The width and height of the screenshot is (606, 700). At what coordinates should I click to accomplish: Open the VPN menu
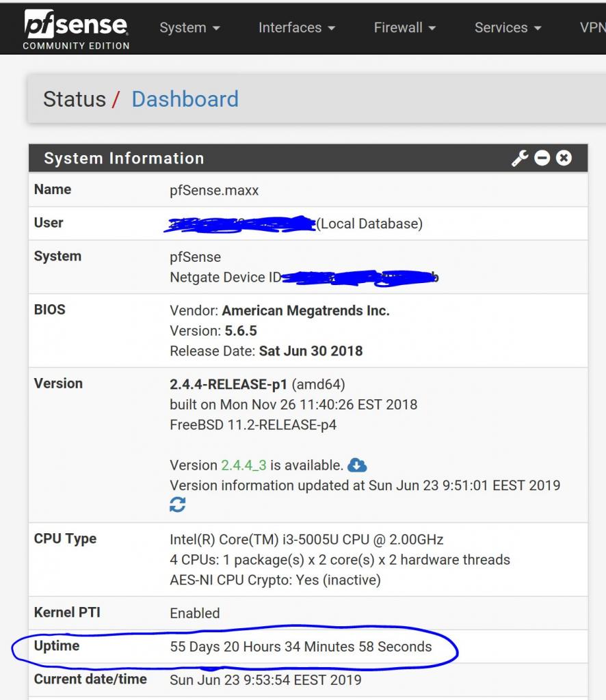pyautogui.click(x=592, y=28)
